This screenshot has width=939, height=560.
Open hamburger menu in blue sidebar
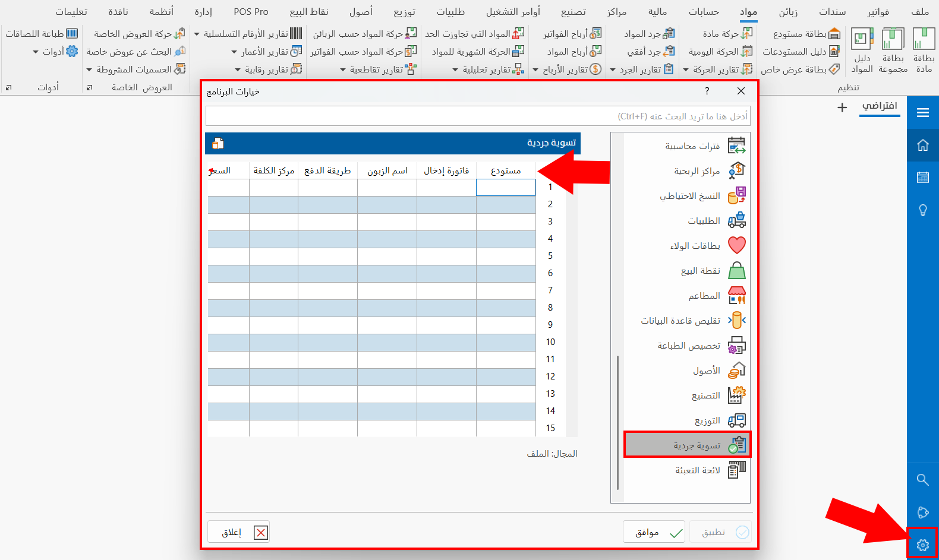click(x=922, y=113)
